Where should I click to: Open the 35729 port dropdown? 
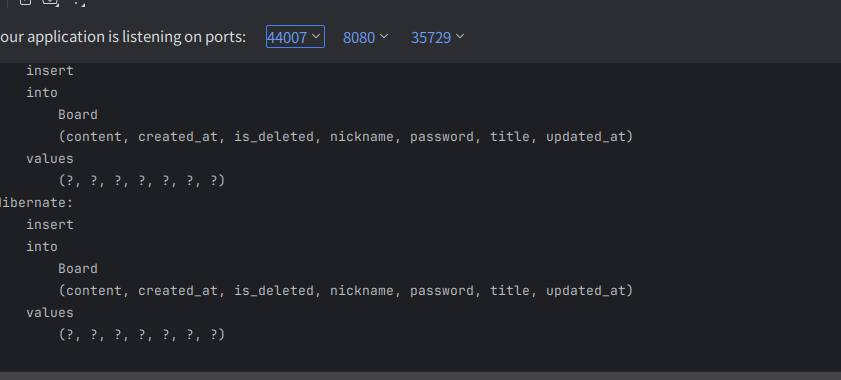pos(437,37)
